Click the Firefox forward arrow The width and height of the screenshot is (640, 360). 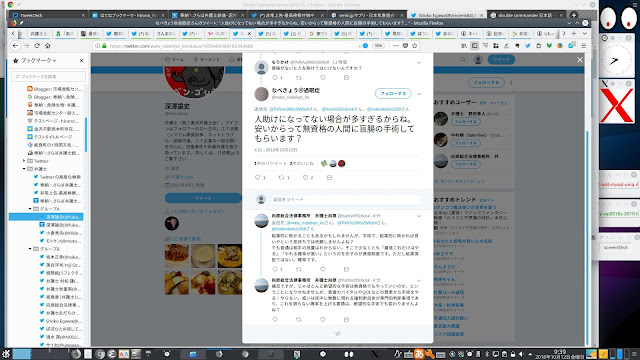[x=26, y=46]
